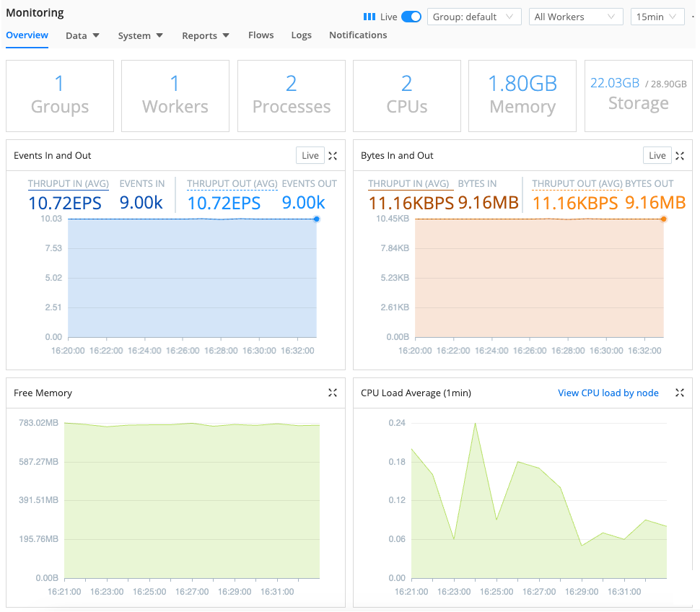Screen dimensions: 700x612
Task: Click the THRUPUT OUT (AVG) metric label
Action: (232, 184)
